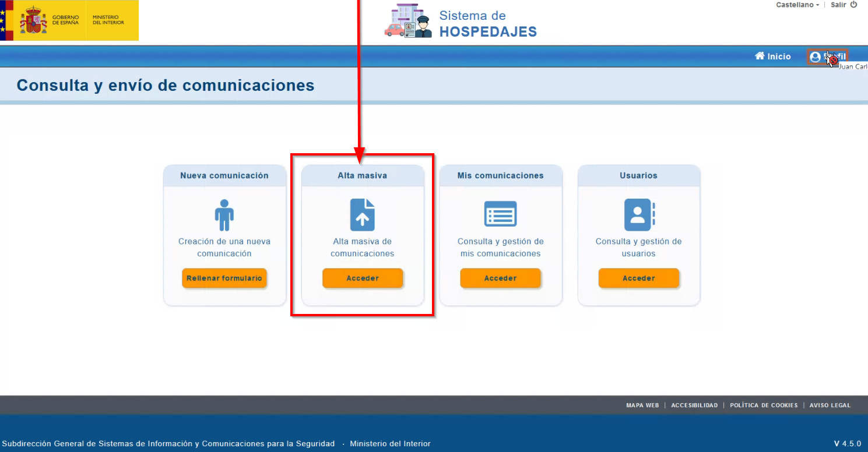Expand the language selector chevron

tap(817, 5)
